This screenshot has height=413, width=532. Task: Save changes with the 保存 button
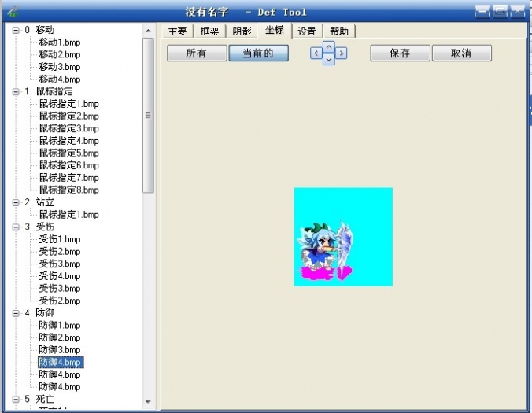400,53
